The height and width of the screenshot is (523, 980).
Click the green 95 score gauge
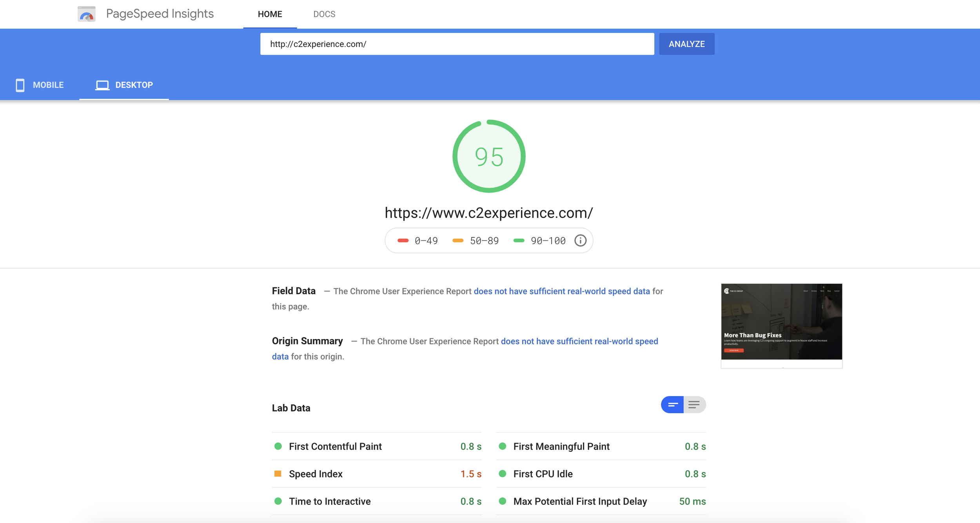pyautogui.click(x=489, y=156)
